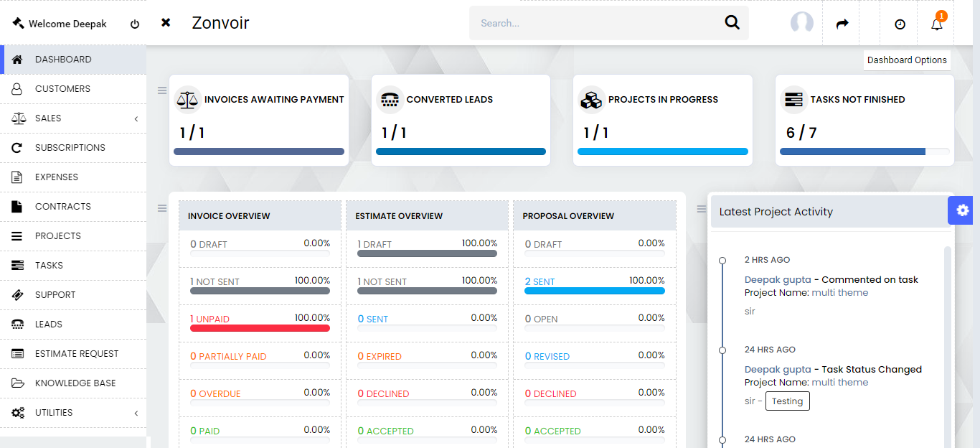Open the blue settings gear button
The width and height of the screenshot is (980, 448).
point(963,210)
